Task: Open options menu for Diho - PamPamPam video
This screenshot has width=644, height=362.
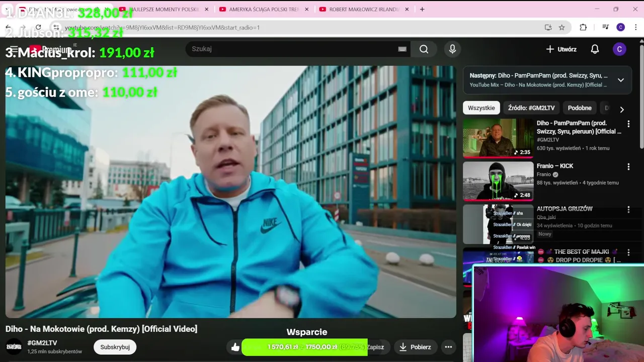Action: click(x=628, y=124)
